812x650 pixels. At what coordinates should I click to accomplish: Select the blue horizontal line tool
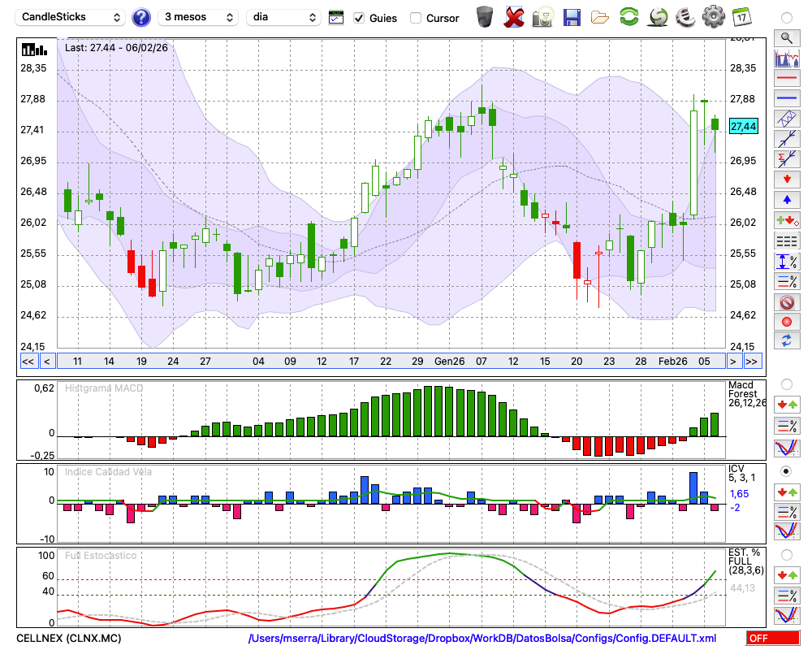[x=787, y=98]
